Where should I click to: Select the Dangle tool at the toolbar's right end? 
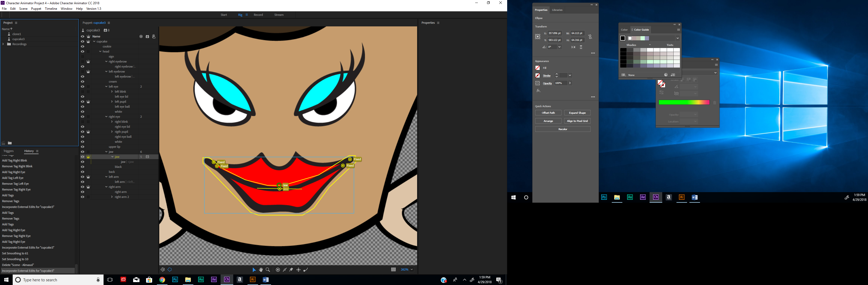click(306, 269)
